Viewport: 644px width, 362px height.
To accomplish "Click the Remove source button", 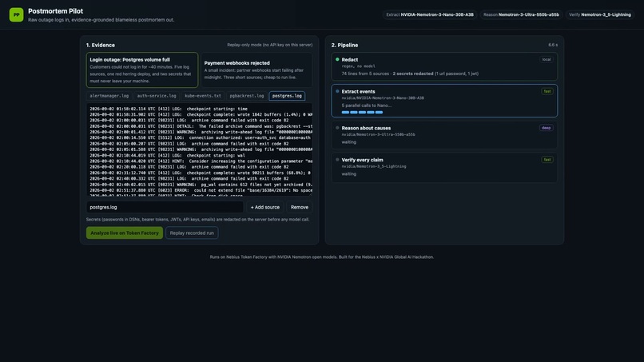I will pyautogui.click(x=300, y=207).
